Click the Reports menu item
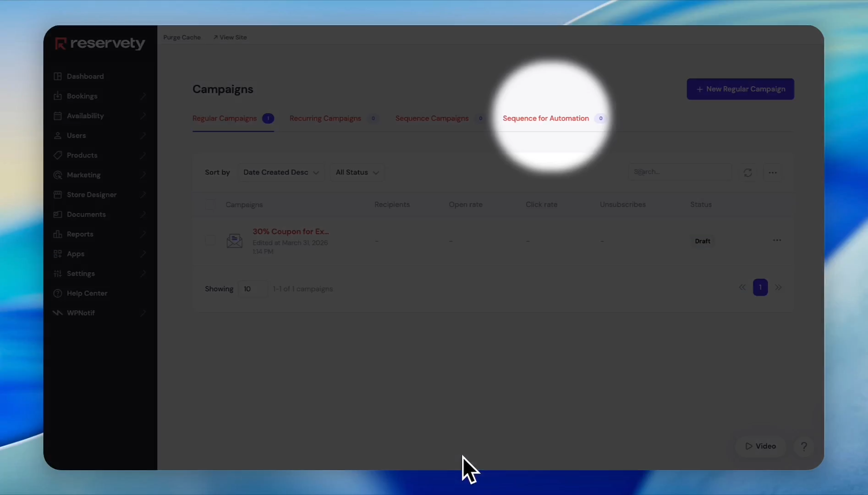This screenshot has width=868, height=495. 80,234
